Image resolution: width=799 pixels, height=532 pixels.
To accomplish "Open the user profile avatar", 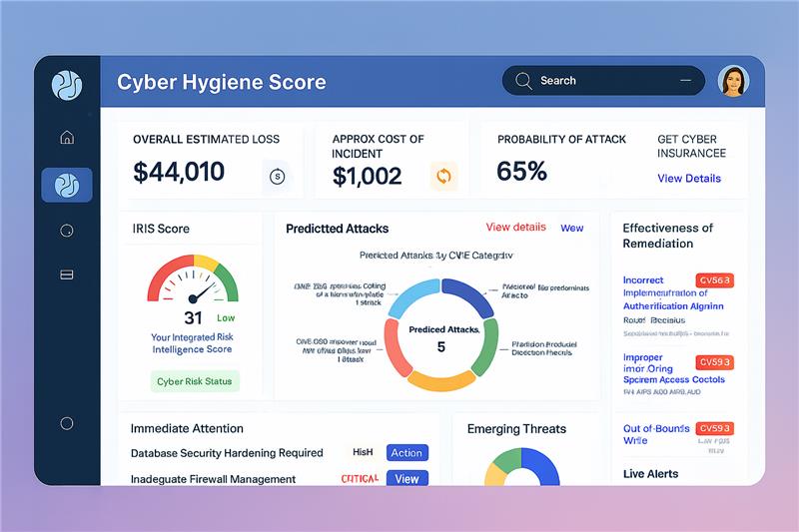I will click(x=733, y=81).
